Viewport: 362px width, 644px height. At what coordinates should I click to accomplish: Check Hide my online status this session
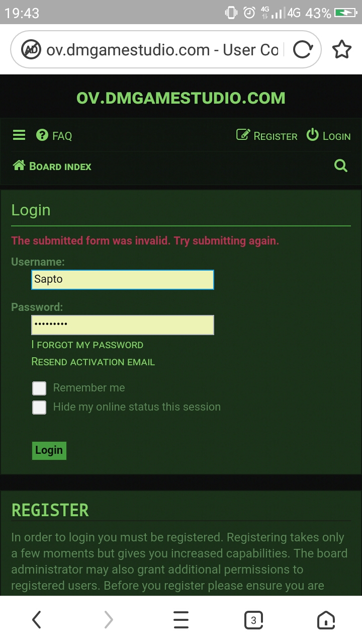[39, 407]
